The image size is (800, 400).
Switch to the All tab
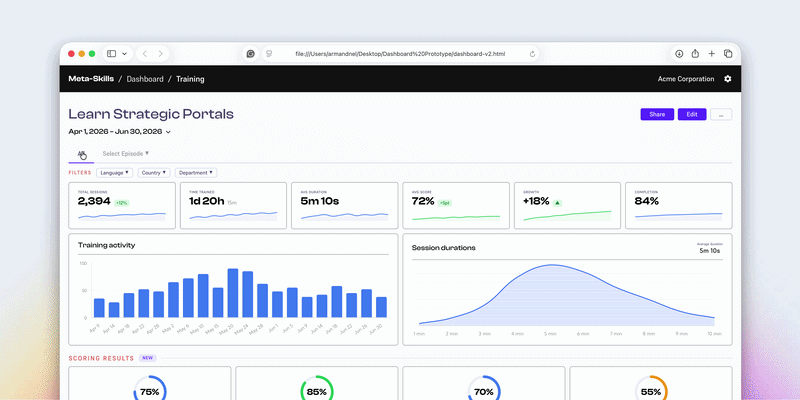click(81, 154)
